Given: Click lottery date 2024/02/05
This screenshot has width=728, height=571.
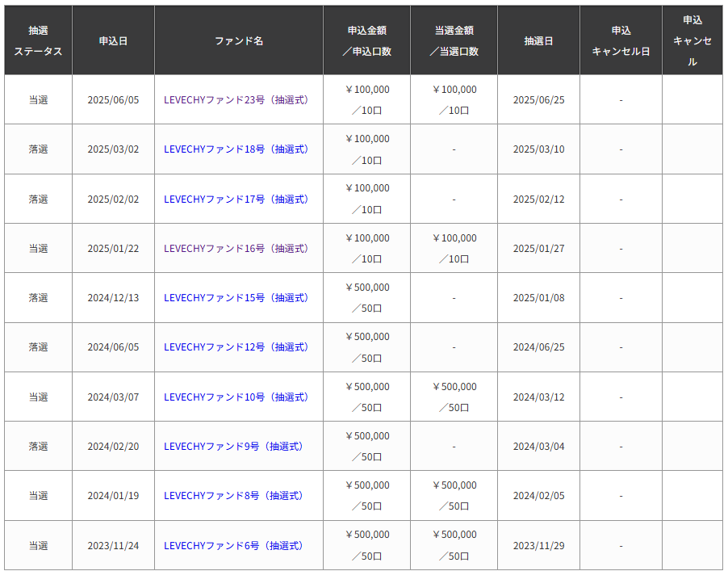Looking at the screenshot, I should tap(538, 496).
